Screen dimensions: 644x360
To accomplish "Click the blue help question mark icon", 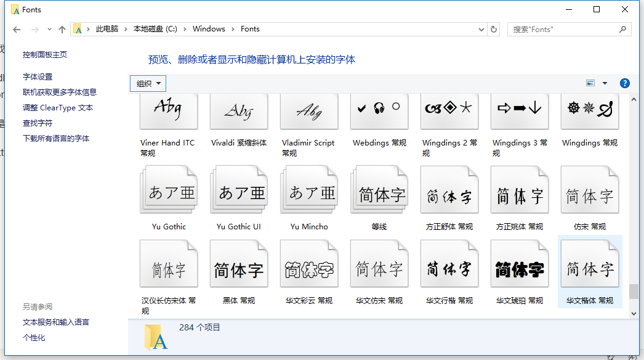I will click(x=624, y=83).
